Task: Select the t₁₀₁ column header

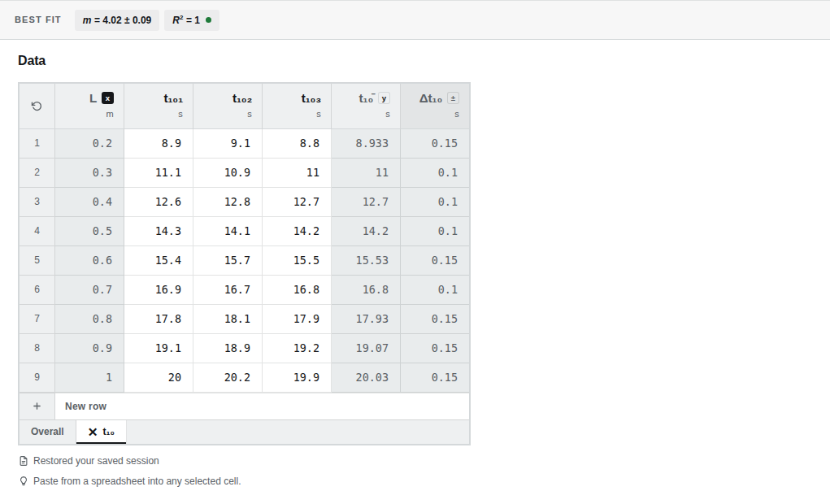Action: [159, 106]
